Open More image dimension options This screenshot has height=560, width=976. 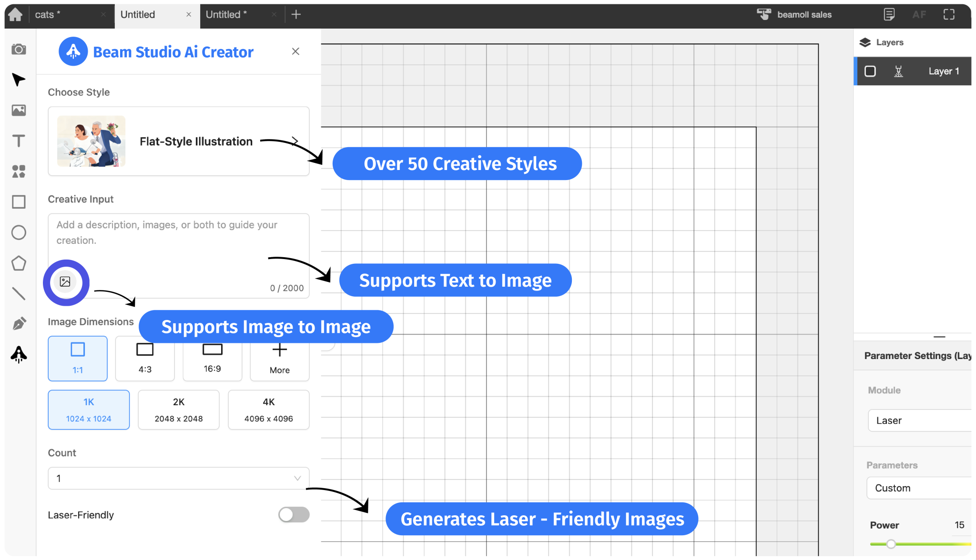(x=279, y=359)
